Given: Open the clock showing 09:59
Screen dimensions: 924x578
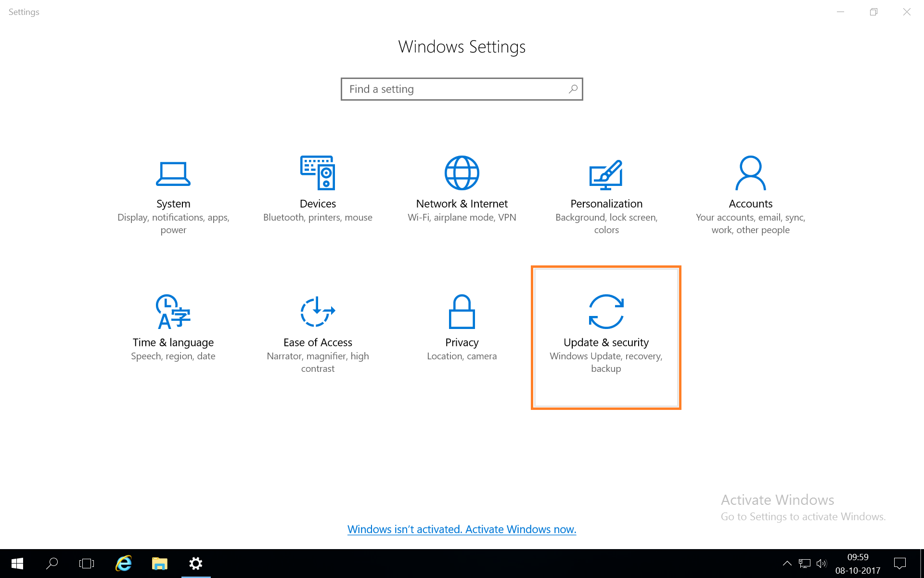Looking at the screenshot, I should tap(858, 563).
